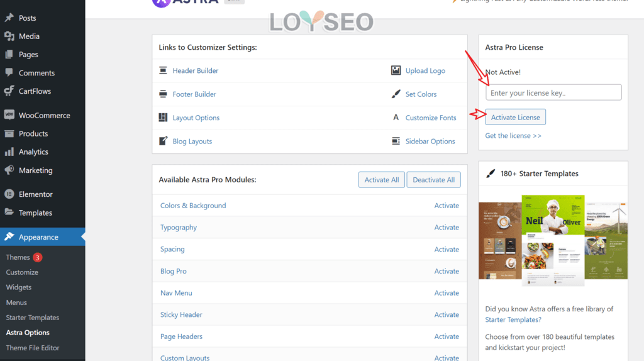Click the Layout Options icon
Screen dimensions: 644x361
coord(163,118)
